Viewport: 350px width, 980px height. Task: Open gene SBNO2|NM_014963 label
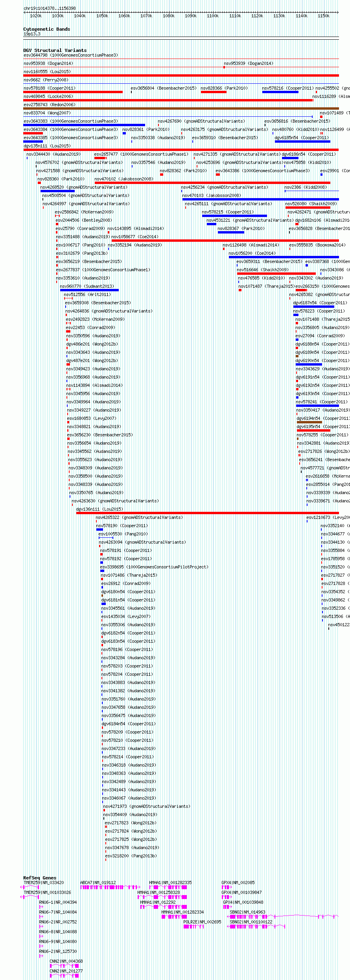click(247, 912)
